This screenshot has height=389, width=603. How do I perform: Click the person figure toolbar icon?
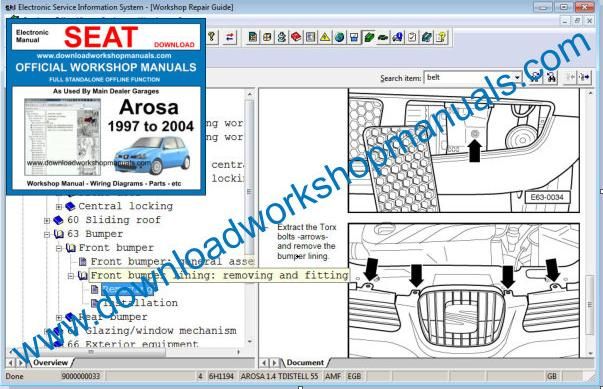coord(282,37)
